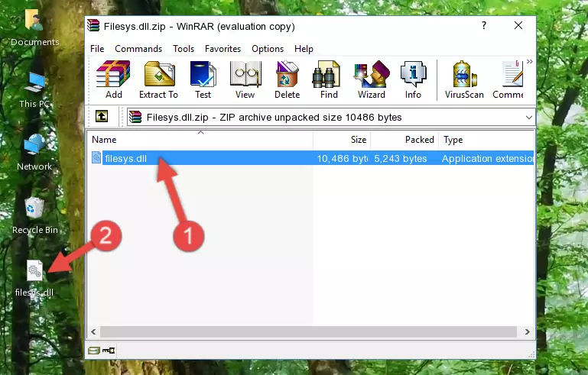
Task: Click the 10,486 bytes size cell
Action: (342, 158)
